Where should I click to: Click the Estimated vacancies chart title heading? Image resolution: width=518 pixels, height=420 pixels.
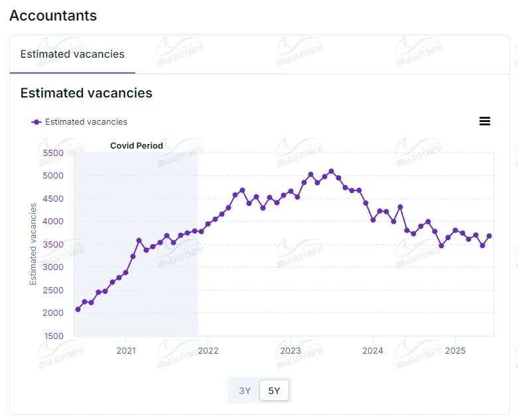point(86,93)
